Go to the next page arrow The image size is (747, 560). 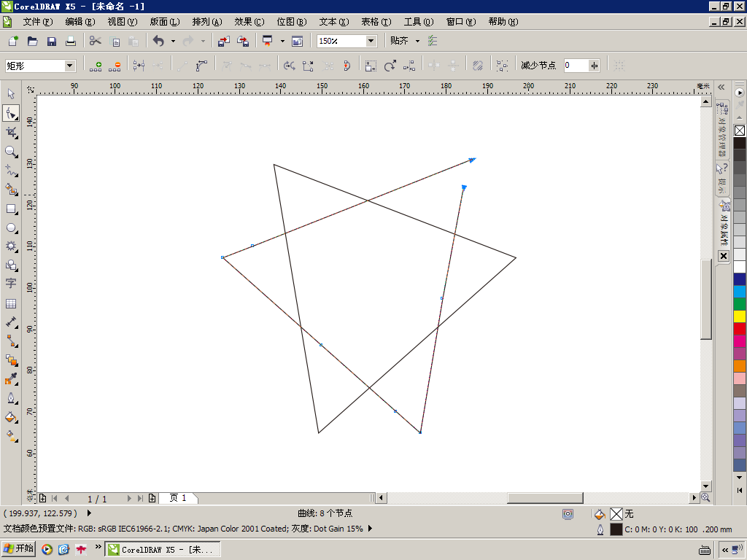(x=129, y=499)
